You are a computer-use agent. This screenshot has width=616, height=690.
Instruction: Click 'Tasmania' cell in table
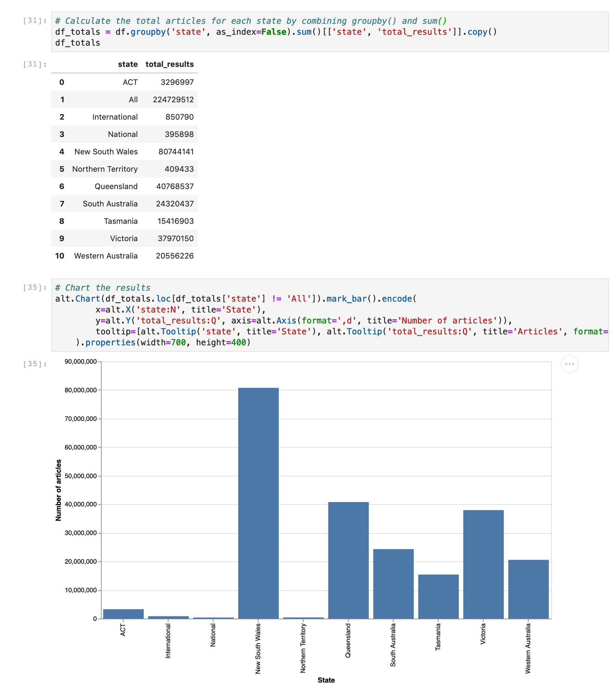(121, 221)
